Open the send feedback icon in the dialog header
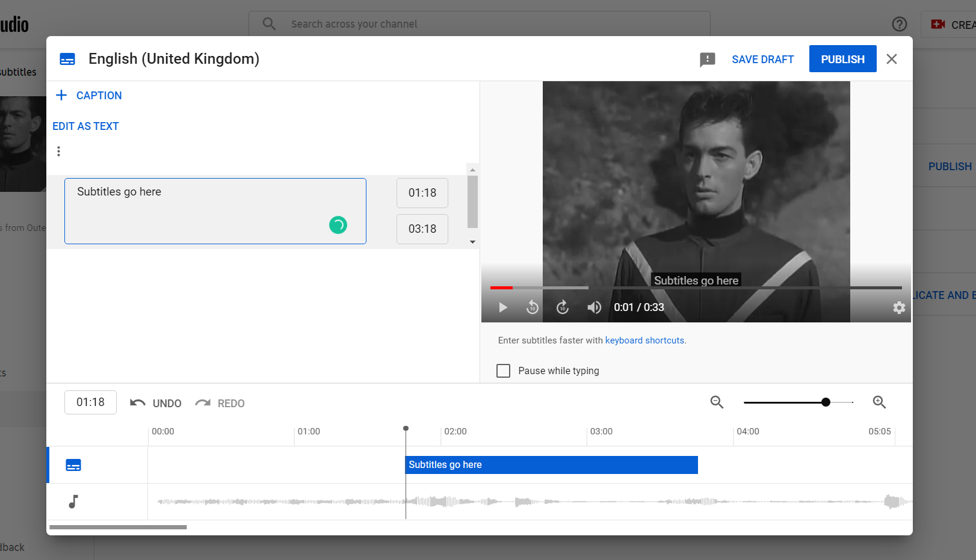 707,59
